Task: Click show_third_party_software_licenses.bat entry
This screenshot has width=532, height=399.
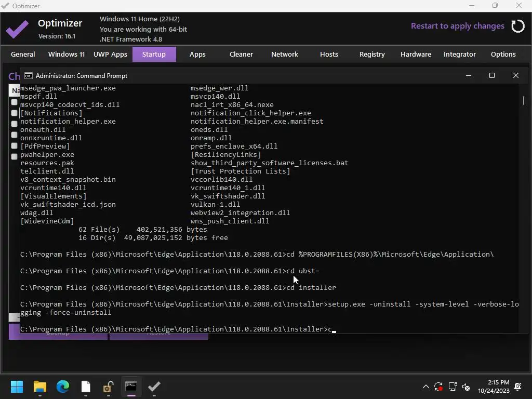Action: click(270, 163)
